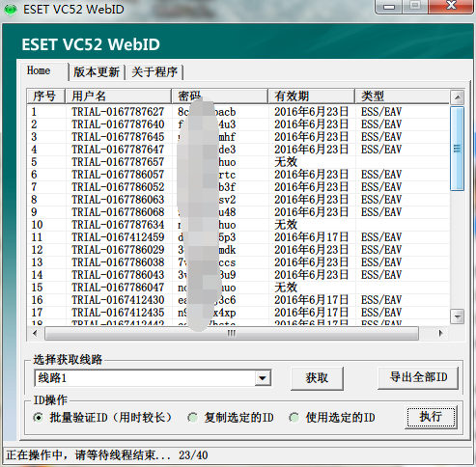Click the 无效 status in row 5

[286, 162]
